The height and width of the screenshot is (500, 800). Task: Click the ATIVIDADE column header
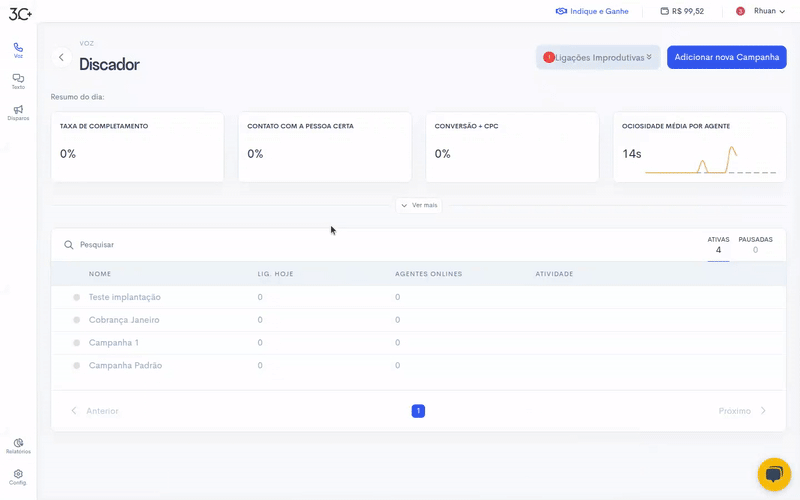click(x=554, y=274)
